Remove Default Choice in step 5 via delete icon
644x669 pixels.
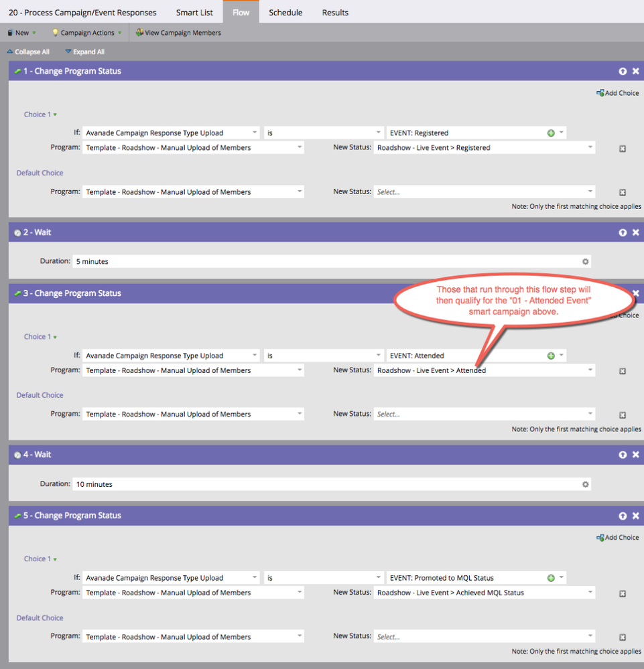[622, 637]
